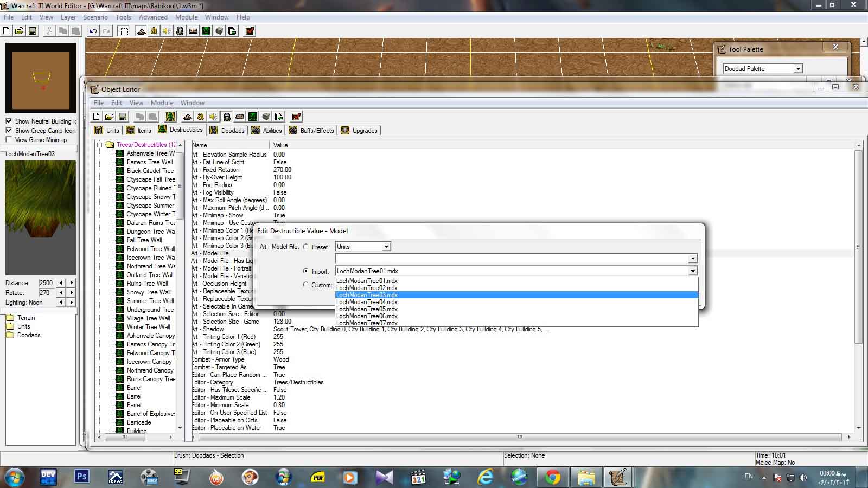Toggle Show Creep Camp Icon checkbox

[x=9, y=130]
